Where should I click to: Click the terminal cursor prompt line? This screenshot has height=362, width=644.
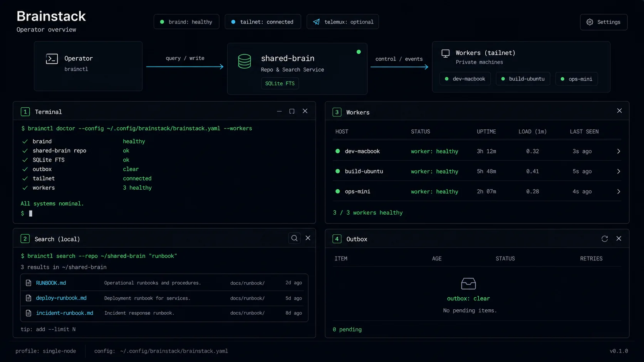(x=27, y=214)
